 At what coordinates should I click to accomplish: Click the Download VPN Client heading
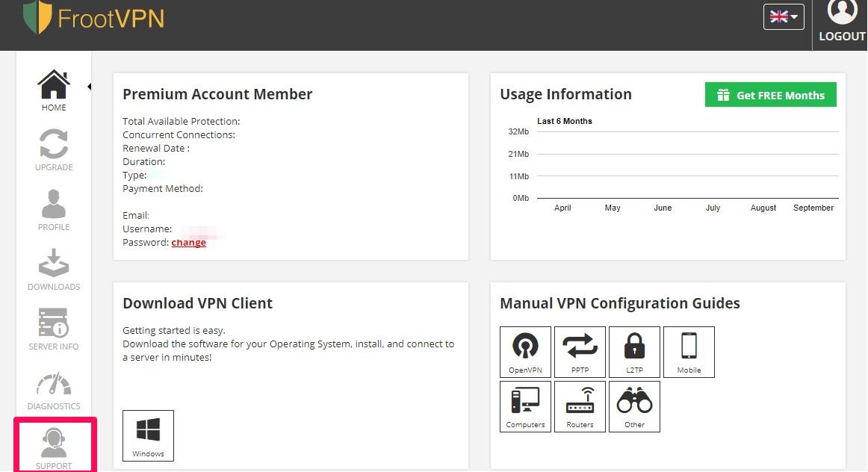[198, 303]
